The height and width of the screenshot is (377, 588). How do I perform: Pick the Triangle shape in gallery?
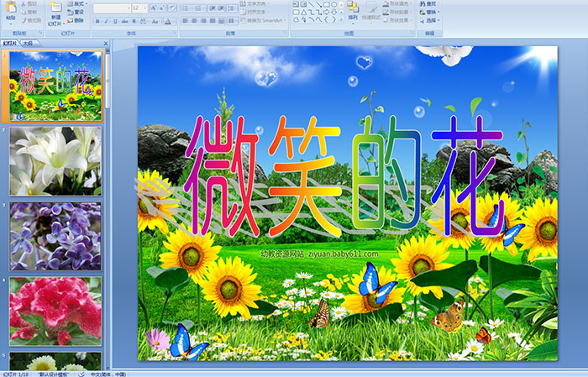(304, 13)
